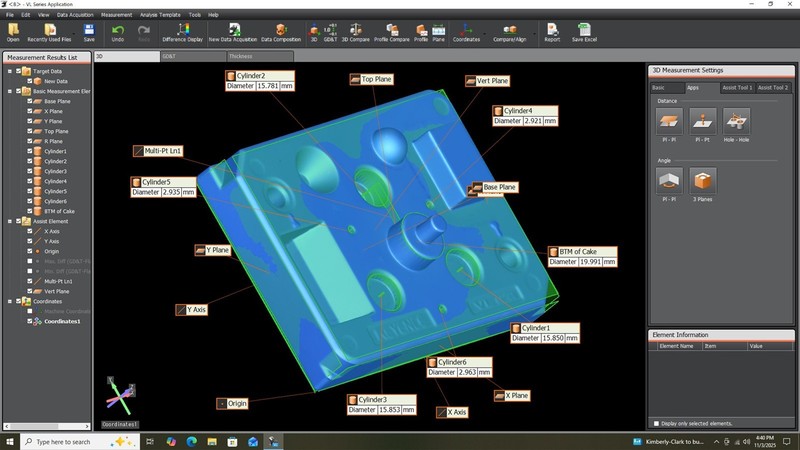Toggle the BTM of Cake checkbox

(30, 211)
